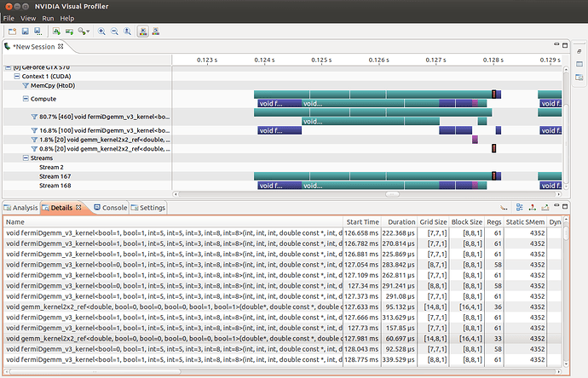Click the Save As floppy icon with dots

[x=37, y=31]
